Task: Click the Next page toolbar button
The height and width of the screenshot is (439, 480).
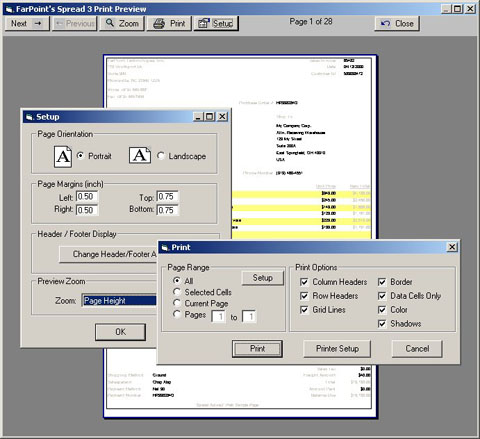Action: pyautogui.click(x=27, y=24)
